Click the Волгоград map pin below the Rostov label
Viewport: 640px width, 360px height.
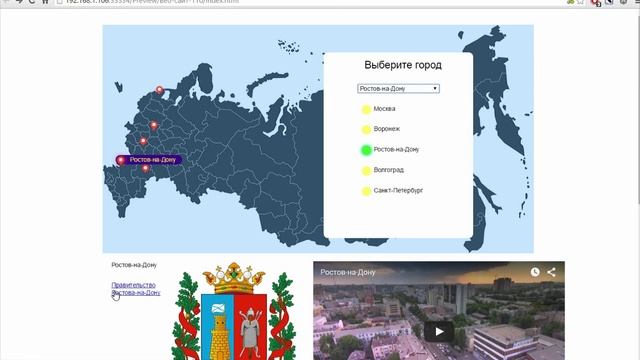point(146,168)
